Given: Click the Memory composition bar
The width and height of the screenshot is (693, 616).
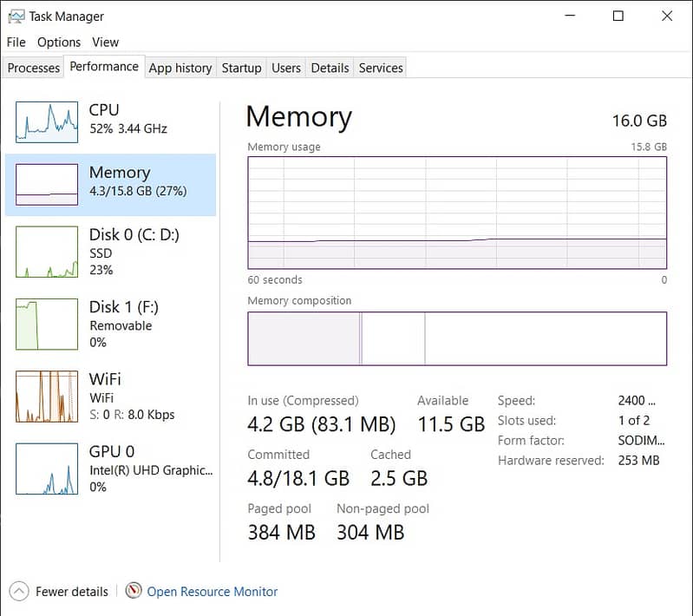Looking at the screenshot, I should [x=457, y=338].
